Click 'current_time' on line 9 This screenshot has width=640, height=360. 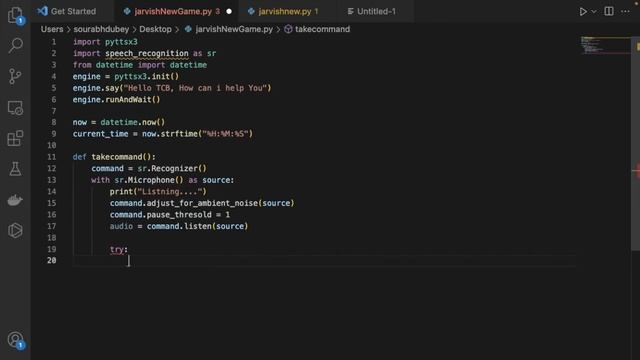100,134
